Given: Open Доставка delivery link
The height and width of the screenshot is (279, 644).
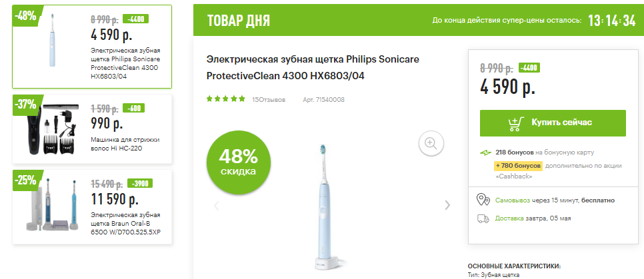Looking at the screenshot, I should (509, 218).
